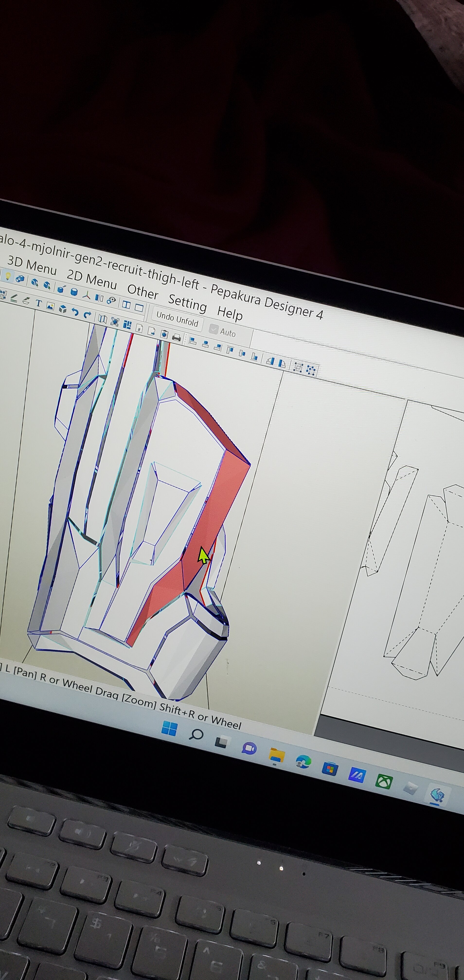Toggle the eye rotate-view icon
The width and height of the screenshot is (464, 980).
tap(111, 300)
